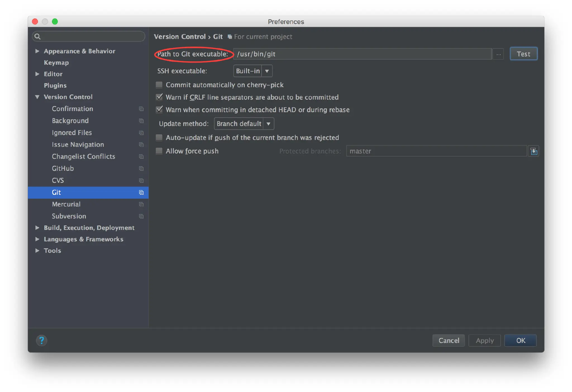Screen dimensions: 572x392
Task: Click project-level icon next to Changelist Conflicts
Action: pyautogui.click(x=141, y=157)
